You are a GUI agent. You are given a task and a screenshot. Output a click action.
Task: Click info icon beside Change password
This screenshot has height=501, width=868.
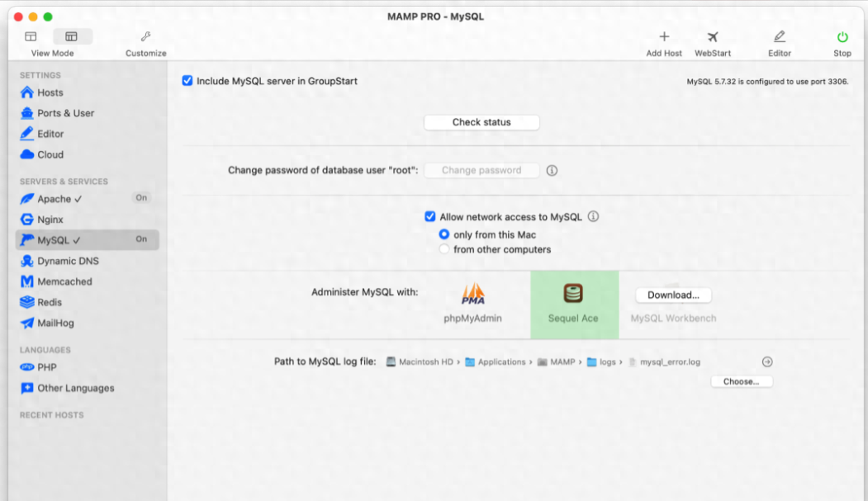tap(552, 170)
